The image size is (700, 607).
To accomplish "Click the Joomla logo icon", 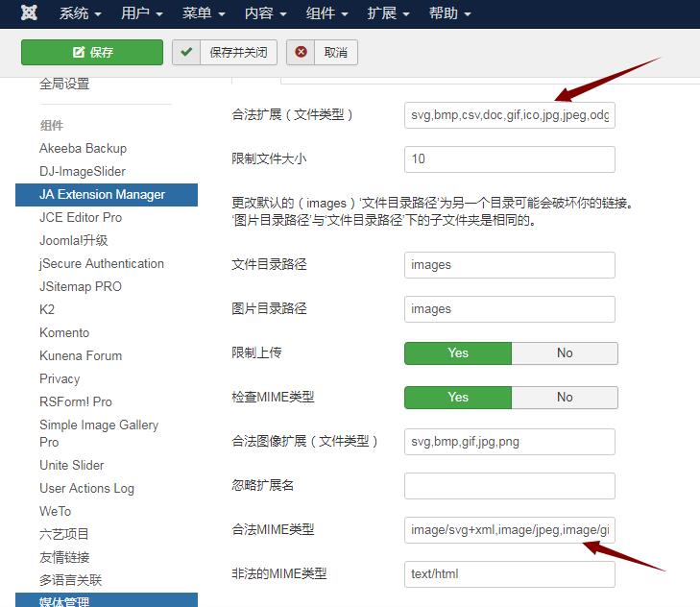I will 29,13.
